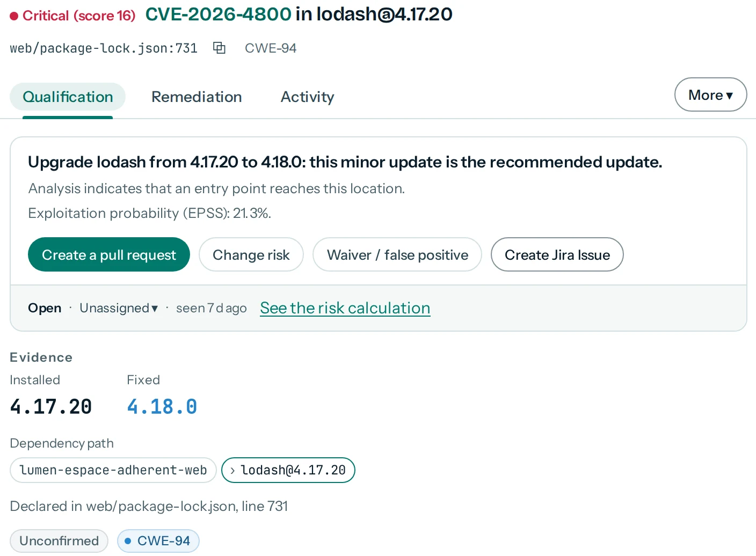
Task: Open the CVE-2026-4800 link in the title
Action: (219, 14)
